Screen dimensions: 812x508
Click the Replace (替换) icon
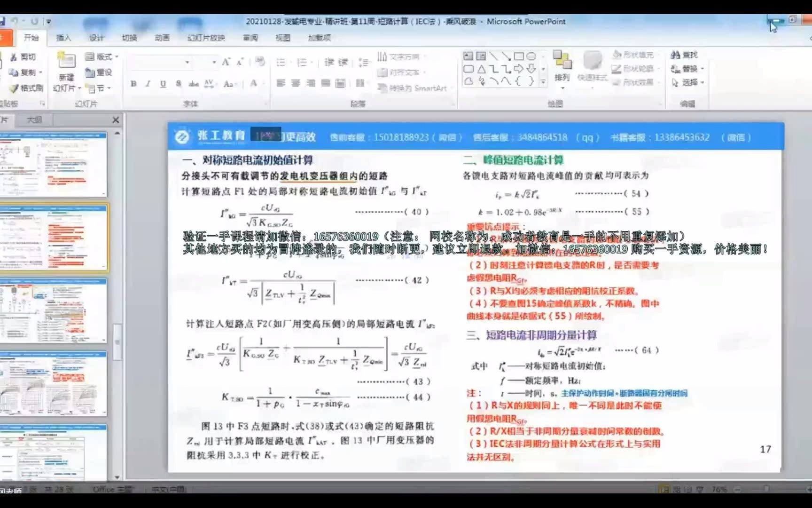point(685,68)
